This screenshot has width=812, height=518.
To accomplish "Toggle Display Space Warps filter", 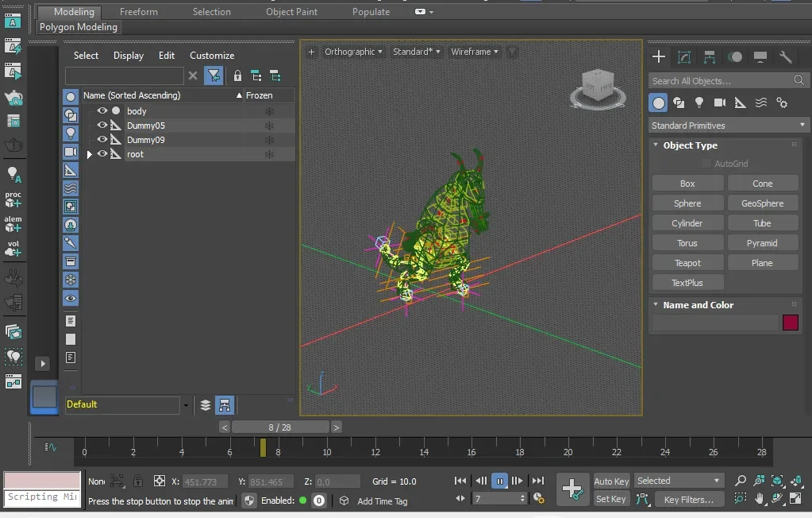I will point(71,188).
